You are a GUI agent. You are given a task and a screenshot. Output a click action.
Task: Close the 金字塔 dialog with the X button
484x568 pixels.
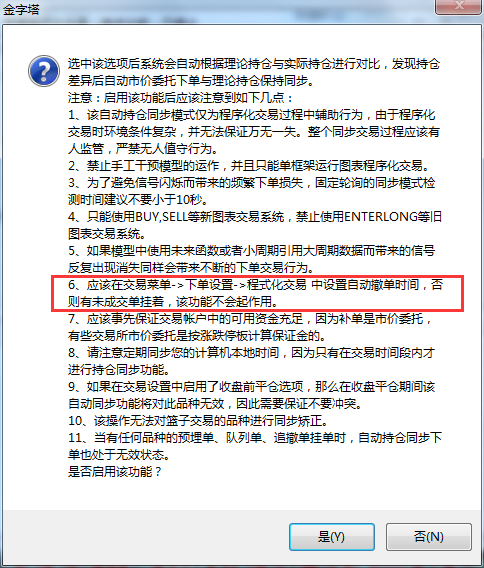click(x=459, y=6)
